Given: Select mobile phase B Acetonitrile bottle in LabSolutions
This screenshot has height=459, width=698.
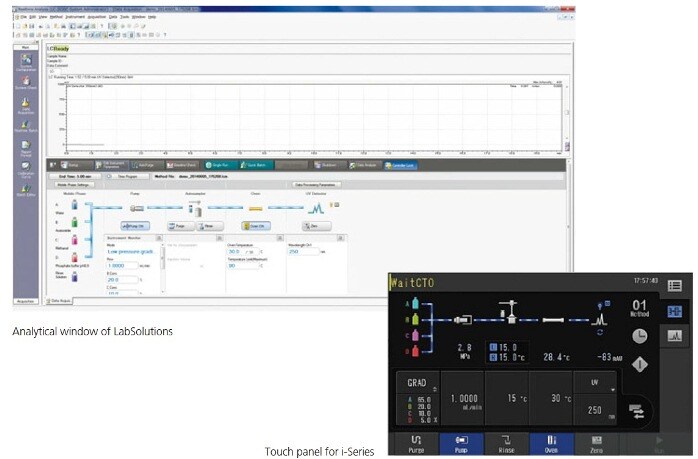Looking at the screenshot, I should [74, 222].
